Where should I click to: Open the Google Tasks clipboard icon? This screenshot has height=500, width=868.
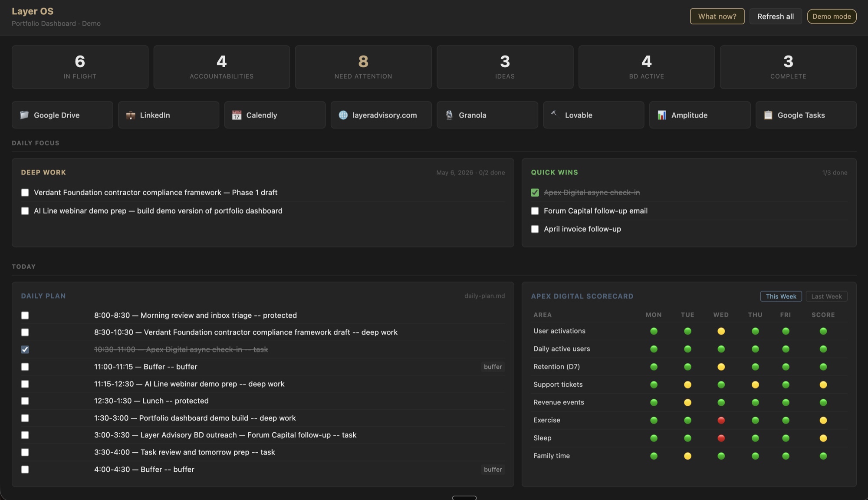pos(768,115)
